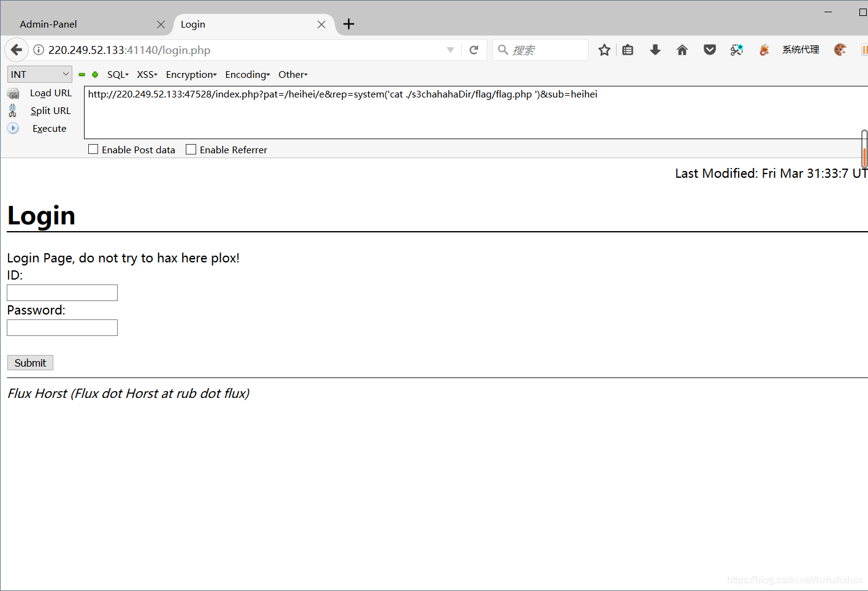The height and width of the screenshot is (591, 868).
Task: Click the Login heading text
Action: [41, 216]
